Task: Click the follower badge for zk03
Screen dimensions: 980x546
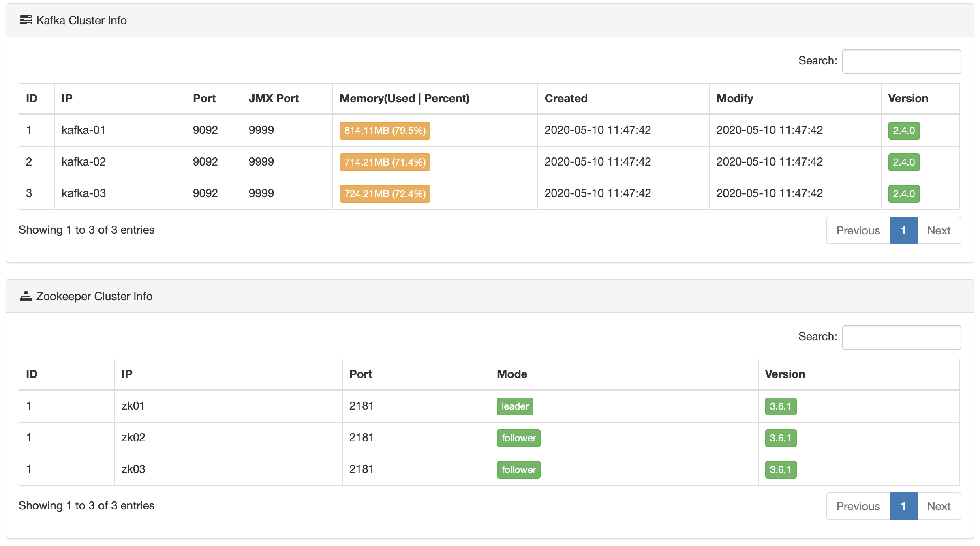Action: [518, 470]
